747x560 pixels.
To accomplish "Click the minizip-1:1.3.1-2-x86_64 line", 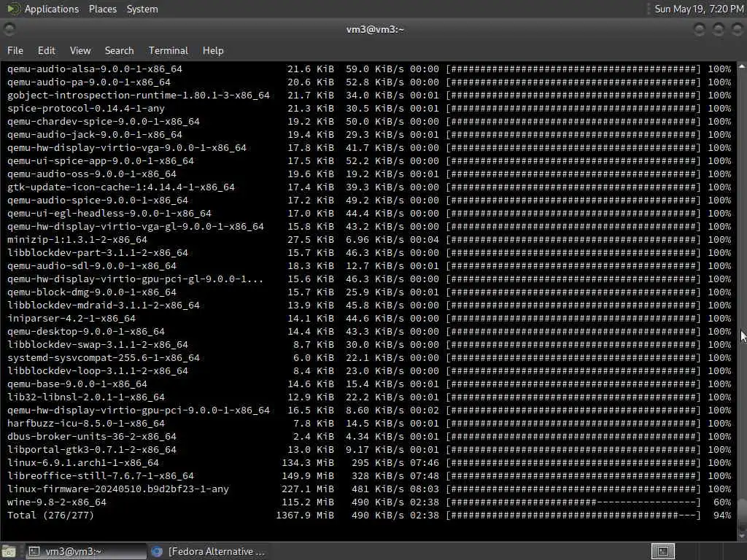I will pyautogui.click(x=369, y=239).
